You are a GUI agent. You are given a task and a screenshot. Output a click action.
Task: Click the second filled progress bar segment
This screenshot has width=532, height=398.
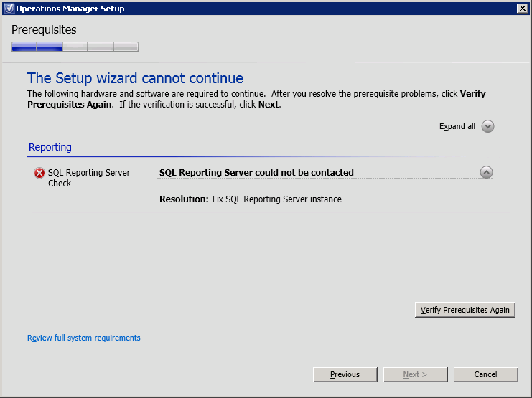click(x=50, y=47)
